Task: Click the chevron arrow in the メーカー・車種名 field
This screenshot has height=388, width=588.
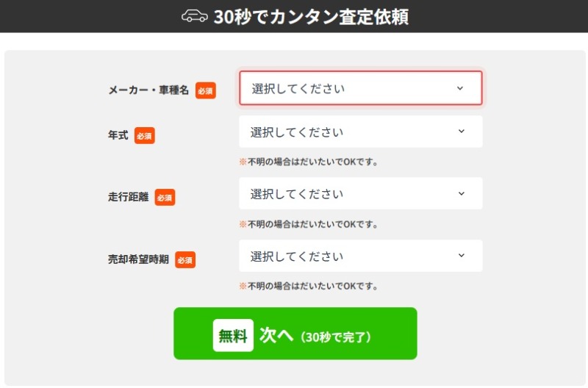Action: (460, 88)
